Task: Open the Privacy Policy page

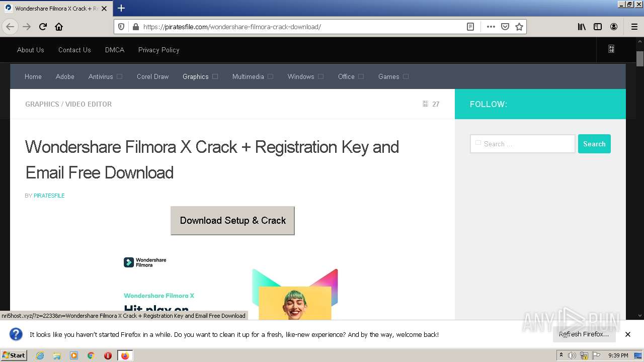Action: pyautogui.click(x=159, y=50)
